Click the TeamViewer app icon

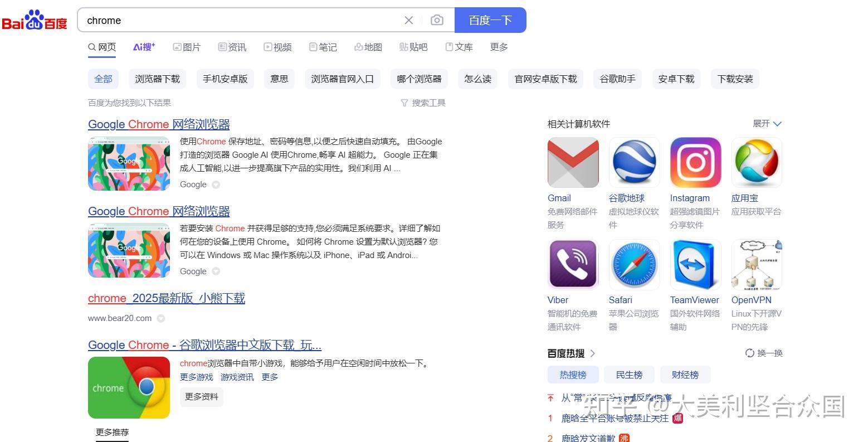(696, 264)
